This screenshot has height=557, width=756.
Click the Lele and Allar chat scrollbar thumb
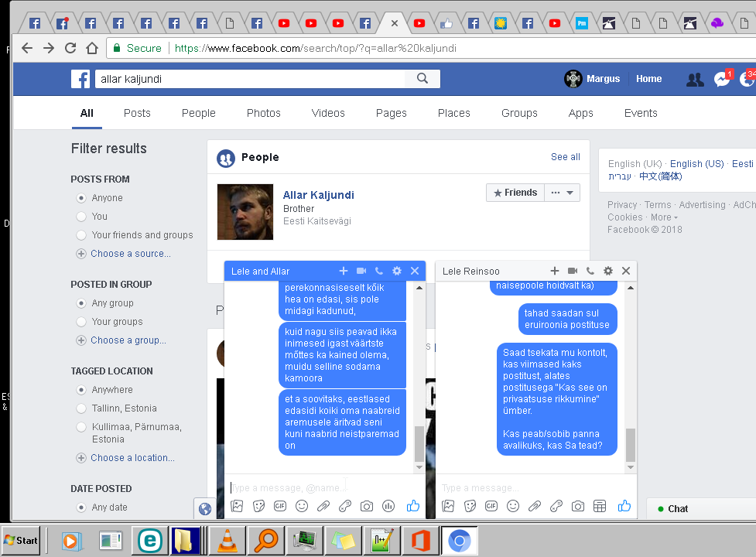point(419,444)
